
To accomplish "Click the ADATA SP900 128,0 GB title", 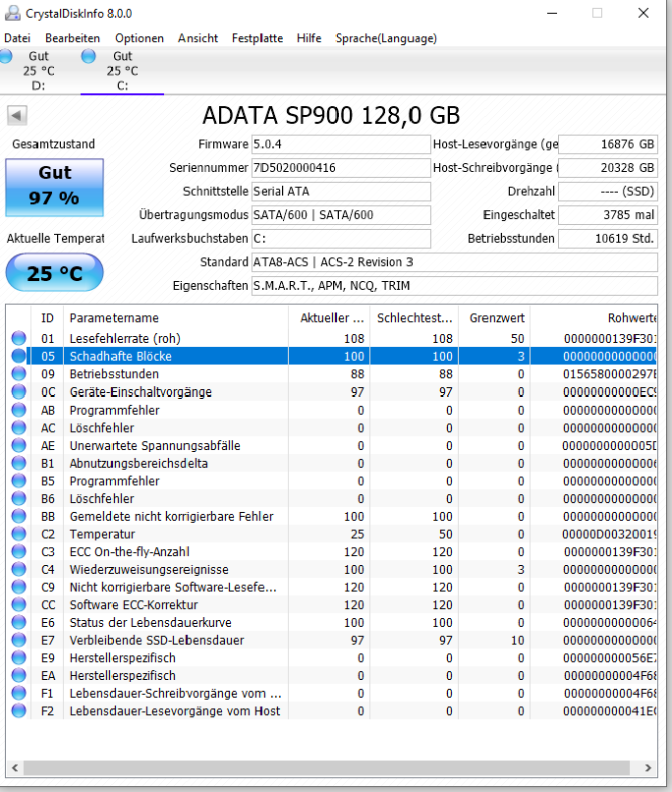I will coord(331,116).
